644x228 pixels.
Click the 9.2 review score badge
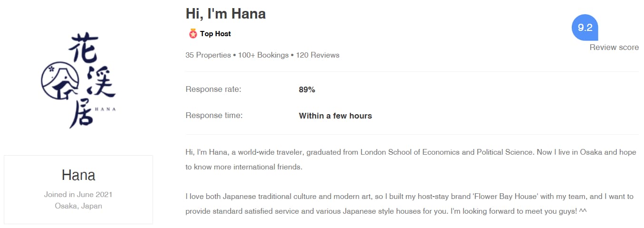[x=585, y=28]
